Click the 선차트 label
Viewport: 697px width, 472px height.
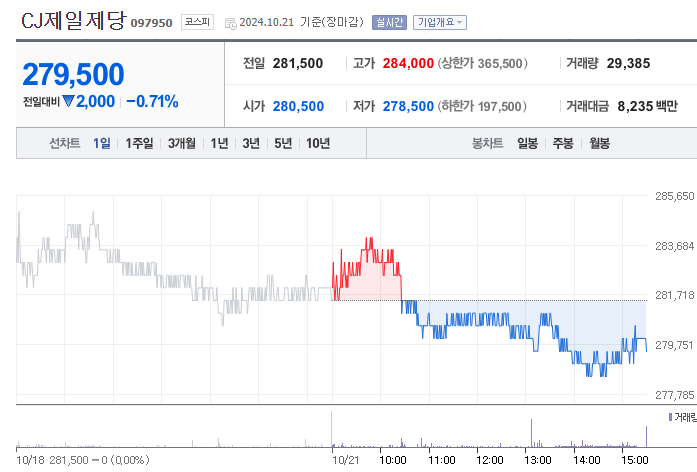64,143
